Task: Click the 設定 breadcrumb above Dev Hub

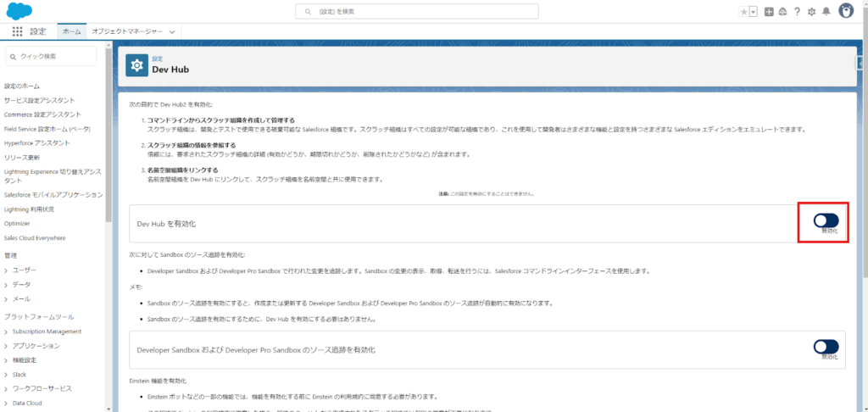Action: (158, 58)
